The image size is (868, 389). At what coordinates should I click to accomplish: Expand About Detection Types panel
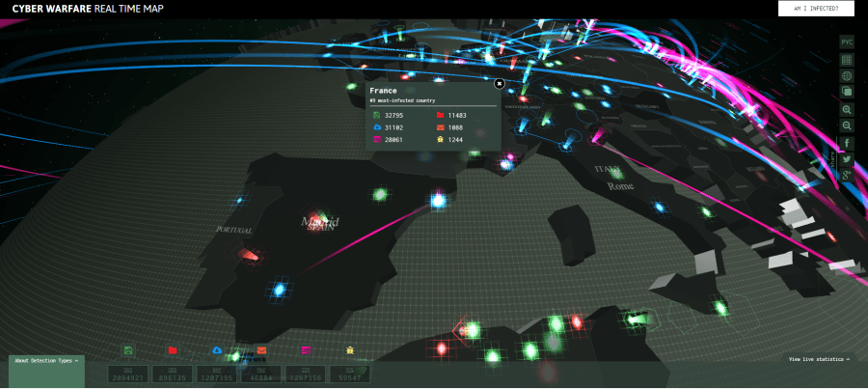(46, 360)
